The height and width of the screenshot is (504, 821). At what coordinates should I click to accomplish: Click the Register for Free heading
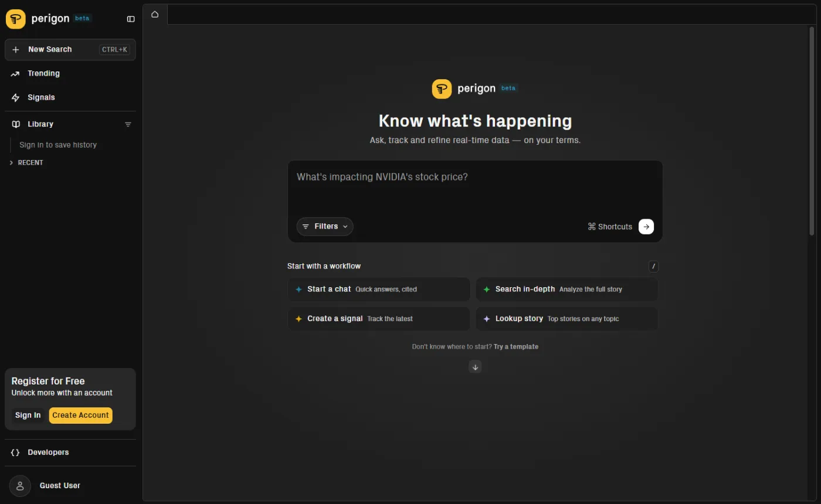(x=48, y=381)
